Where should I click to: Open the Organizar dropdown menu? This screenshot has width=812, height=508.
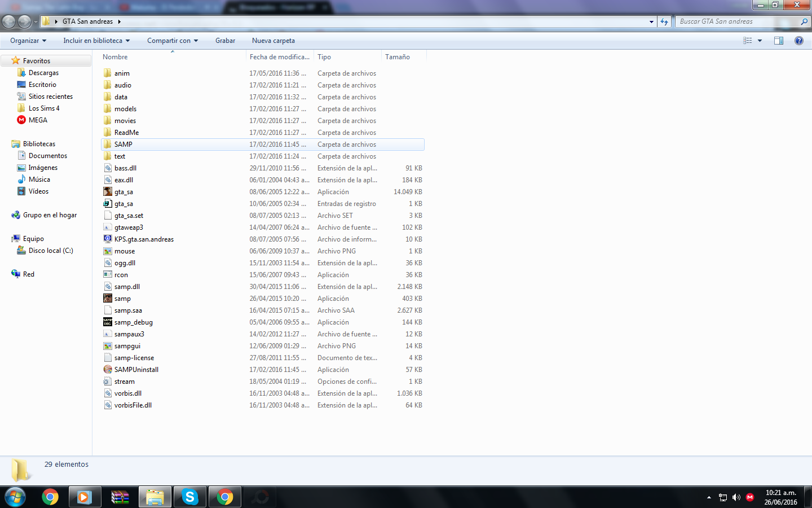click(x=28, y=41)
